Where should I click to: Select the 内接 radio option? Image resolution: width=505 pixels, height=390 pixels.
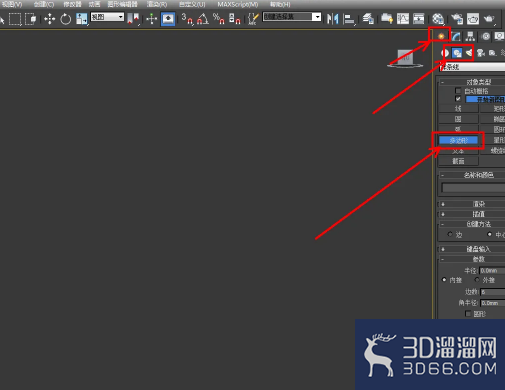[x=444, y=280]
